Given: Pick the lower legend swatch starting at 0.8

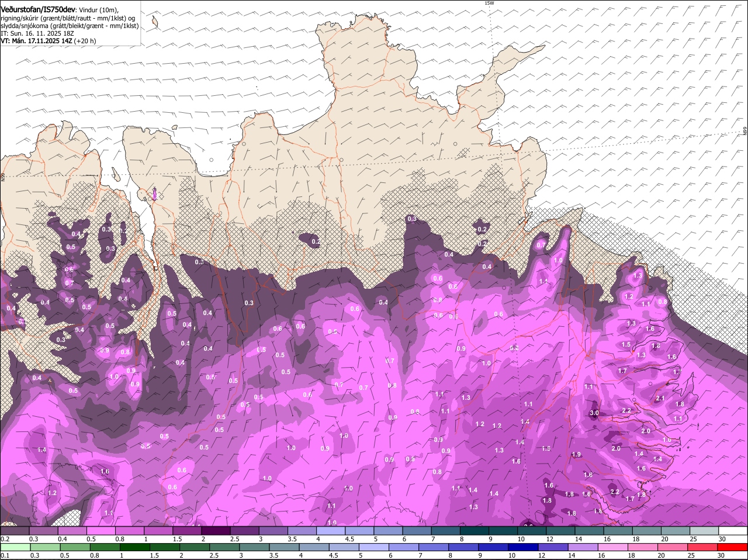Looking at the screenshot, I should click(105, 547).
